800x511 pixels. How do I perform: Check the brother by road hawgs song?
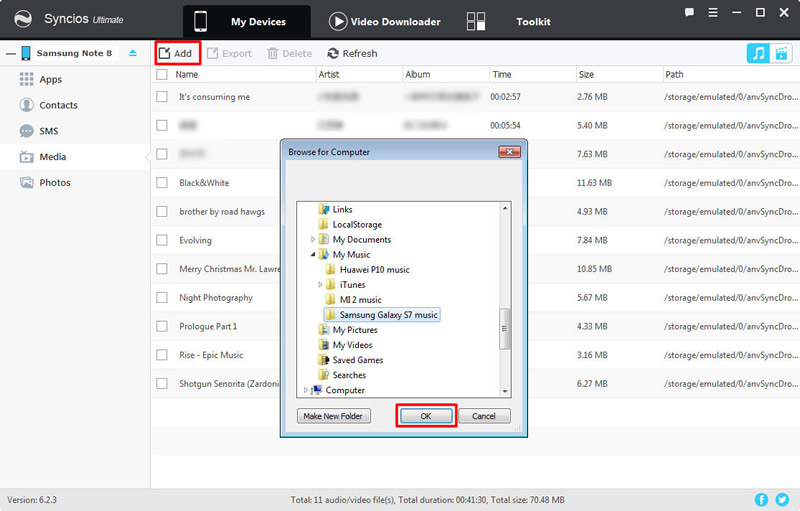click(162, 211)
